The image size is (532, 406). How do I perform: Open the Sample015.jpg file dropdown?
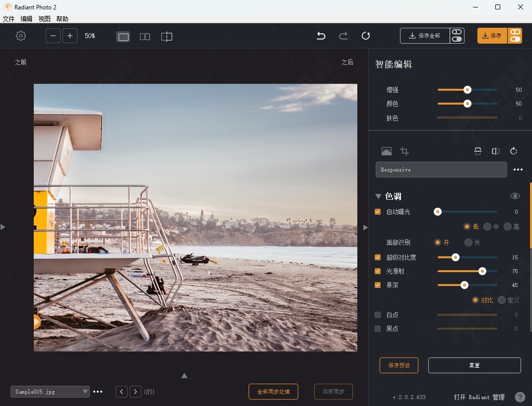50,392
